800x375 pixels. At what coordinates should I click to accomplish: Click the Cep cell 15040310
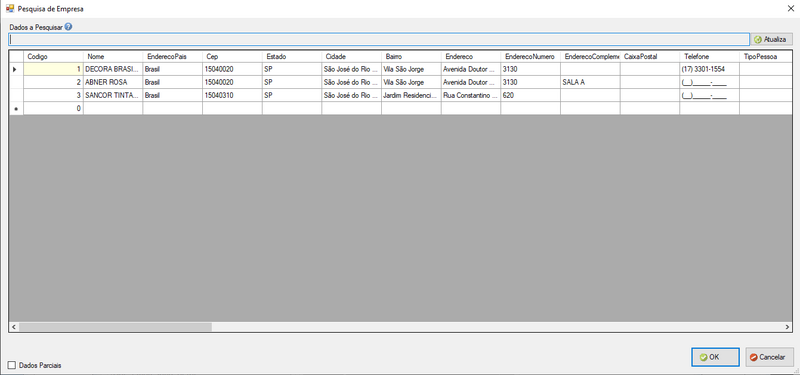click(x=233, y=95)
